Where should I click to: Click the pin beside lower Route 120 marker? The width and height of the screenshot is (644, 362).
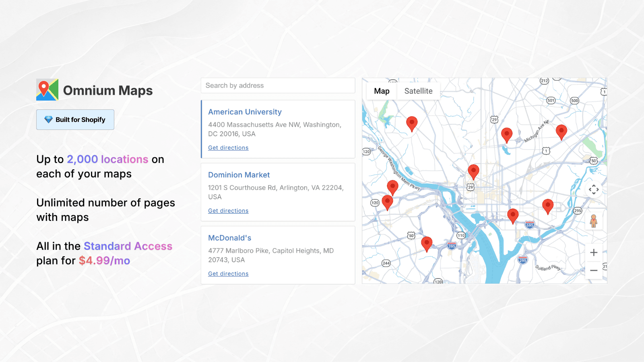click(387, 203)
